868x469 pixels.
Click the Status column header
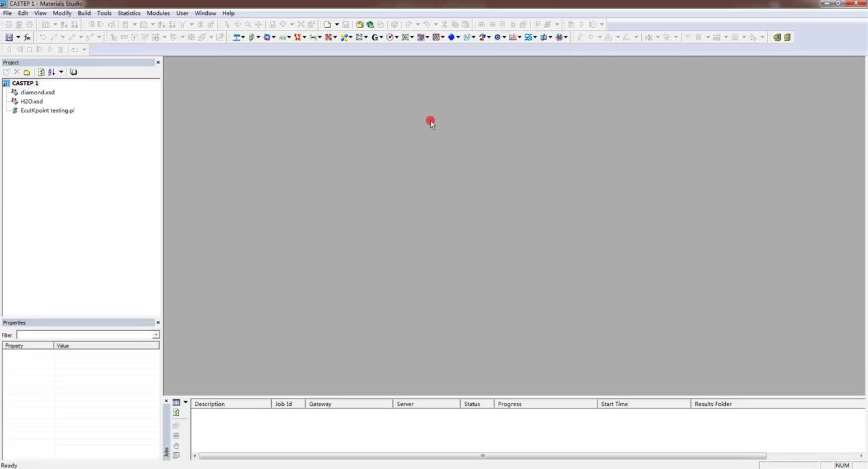477,404
